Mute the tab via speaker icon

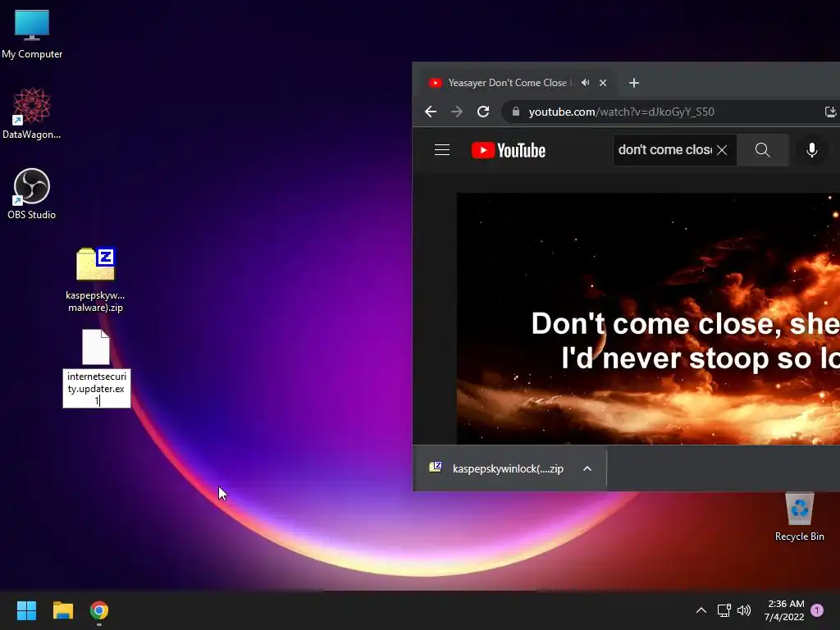coord(586,83)
